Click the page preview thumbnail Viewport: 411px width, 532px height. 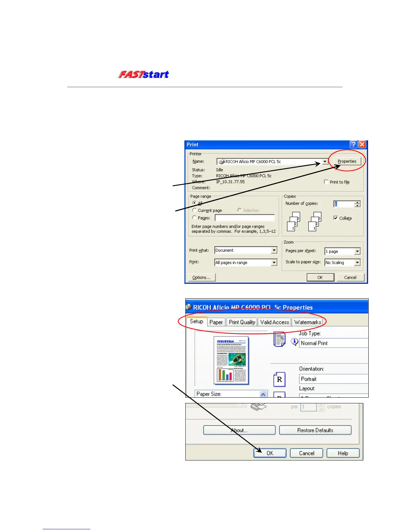point(231,360)
